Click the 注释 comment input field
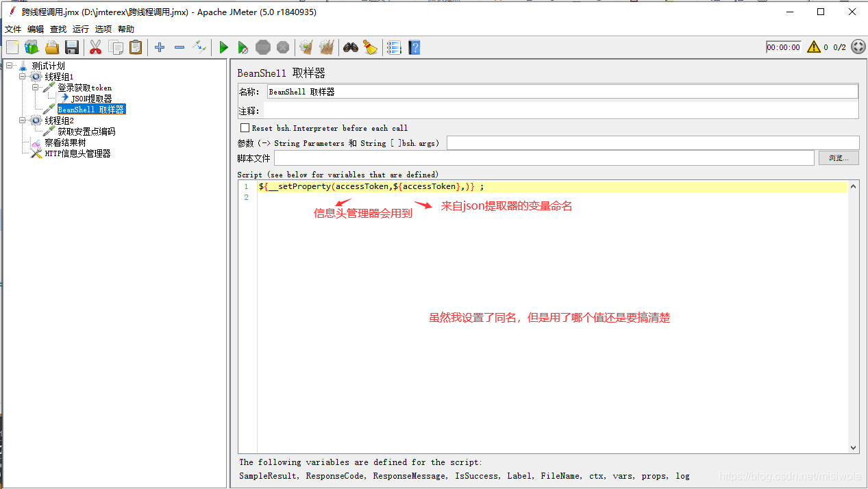 pyautogui.click(x=561, y=110)
